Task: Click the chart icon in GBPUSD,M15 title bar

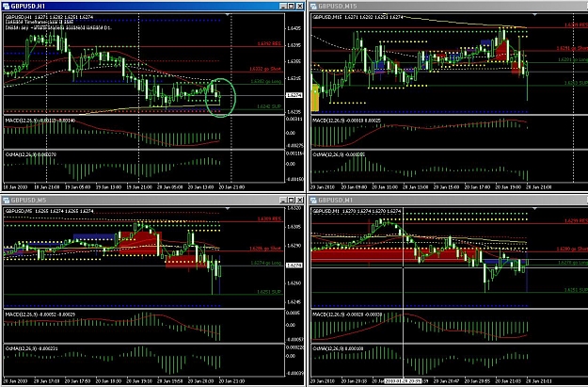Action: (x=313, y=6)
